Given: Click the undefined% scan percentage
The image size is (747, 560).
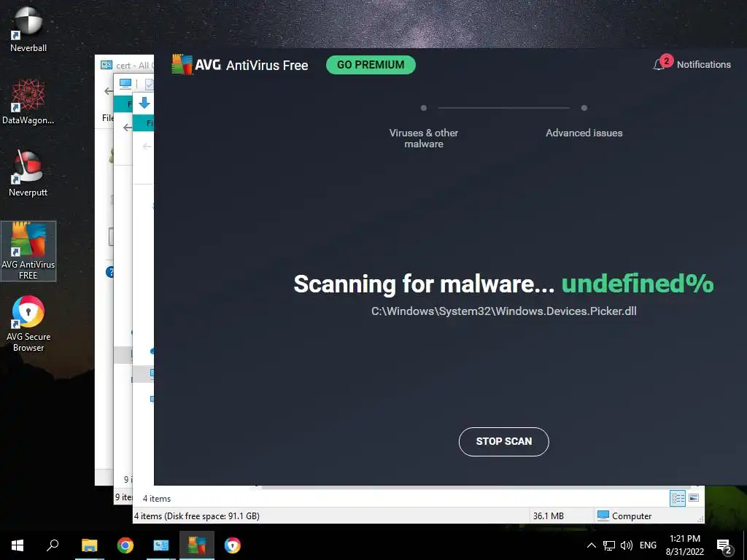Looking at the screenshot, I should [x=638, y=284].
